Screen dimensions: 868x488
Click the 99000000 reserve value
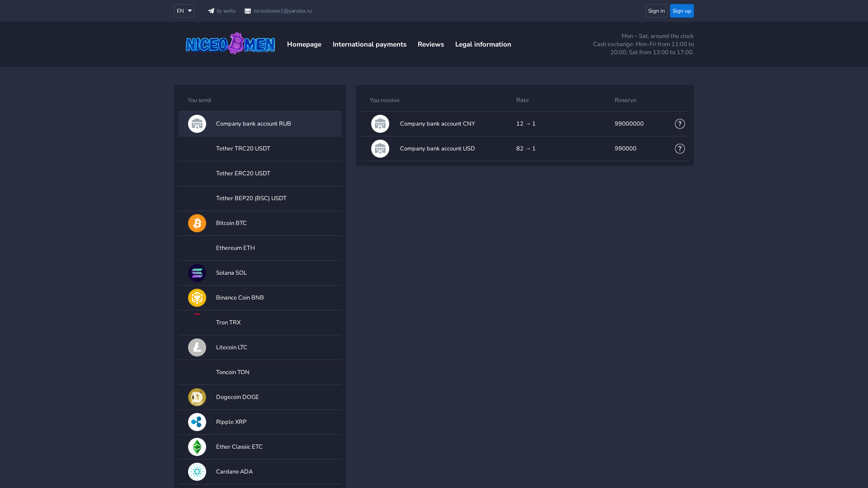[629, 124]
